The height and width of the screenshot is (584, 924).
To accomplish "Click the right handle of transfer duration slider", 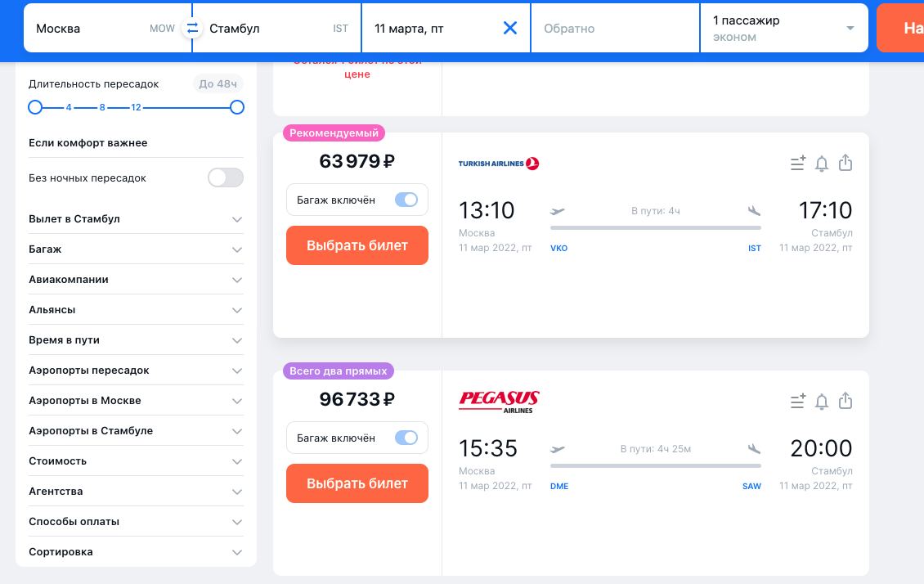I will coord(237,107).
